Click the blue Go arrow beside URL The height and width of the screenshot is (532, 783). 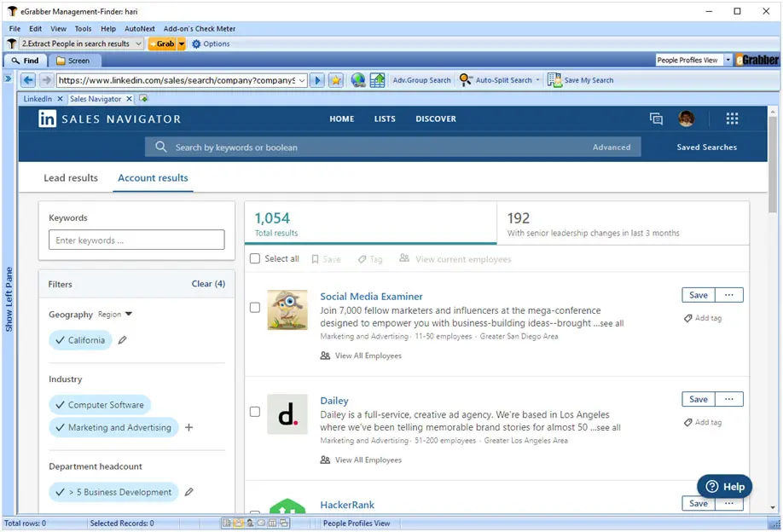point(316,80)
